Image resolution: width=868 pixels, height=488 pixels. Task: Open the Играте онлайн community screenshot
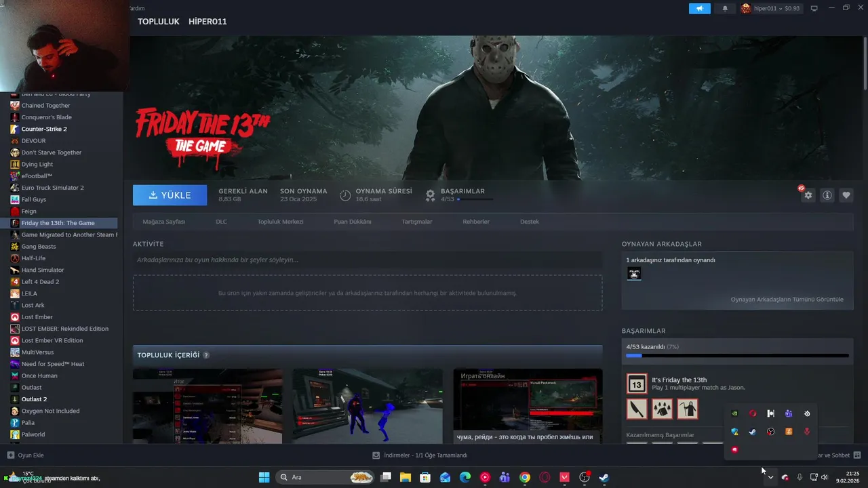point(528,406)
